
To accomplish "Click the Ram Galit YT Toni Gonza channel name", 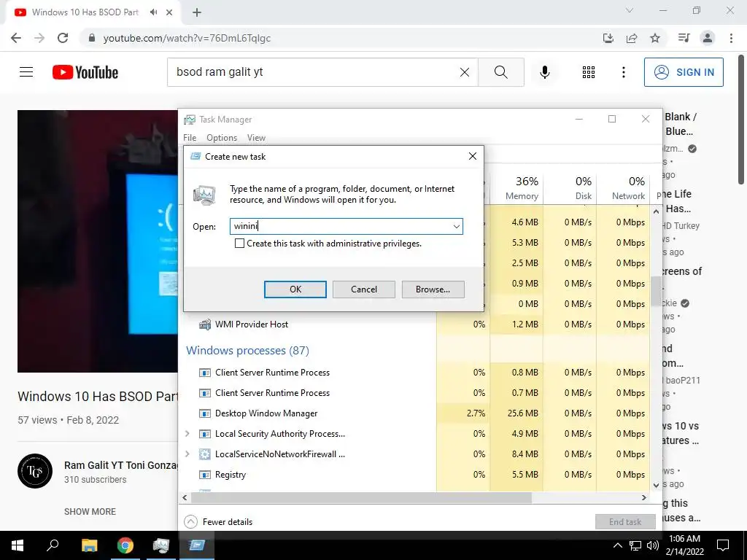I will pyautogui.click(x=121, y=465).
